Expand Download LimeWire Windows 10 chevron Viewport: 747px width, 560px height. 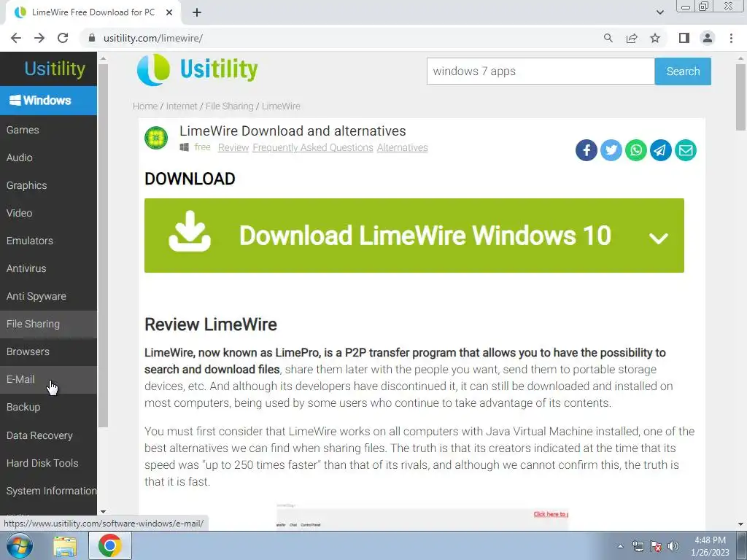coord(659,238)
